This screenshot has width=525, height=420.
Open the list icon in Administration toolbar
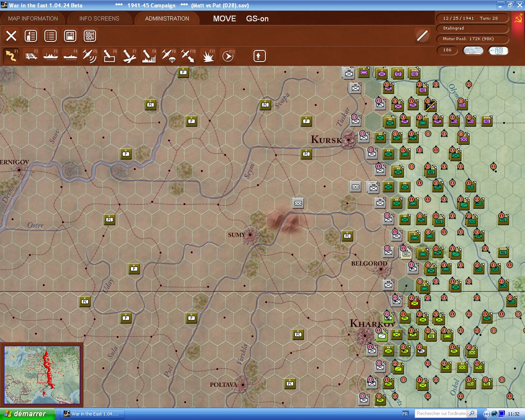50,36
